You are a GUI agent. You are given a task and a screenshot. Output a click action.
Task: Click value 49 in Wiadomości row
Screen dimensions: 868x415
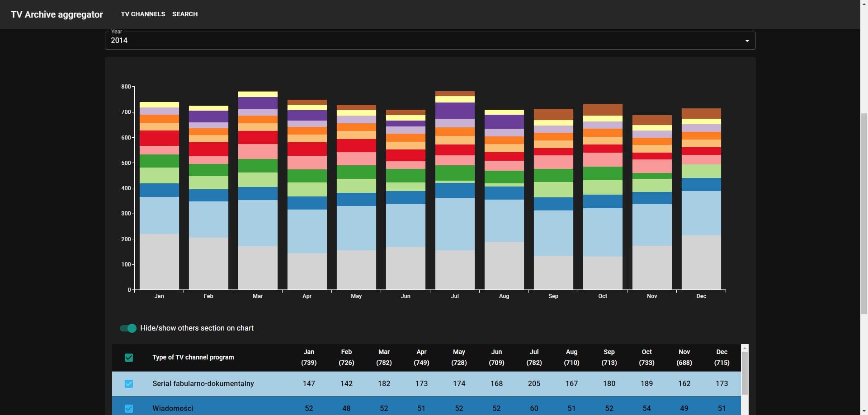pos(684,409)
